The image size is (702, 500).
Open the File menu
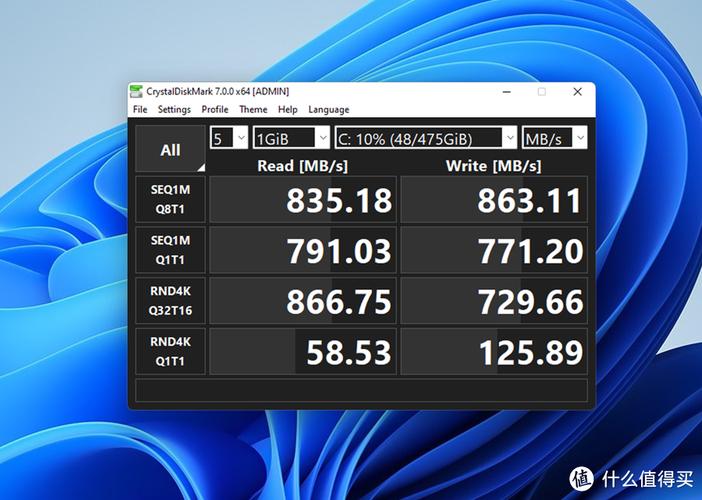tap(140, 110)
